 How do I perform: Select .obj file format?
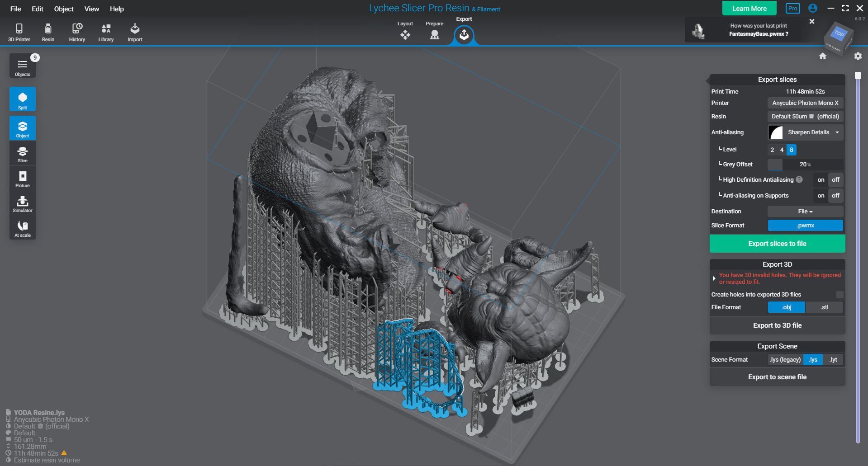pyautogui.click(x=787, y=307)
